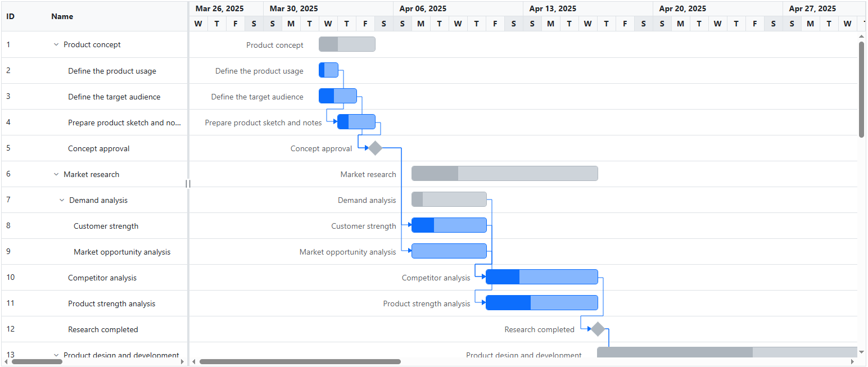Select the Product concept summary bar
The height and width of the screenshot is (367, 868).
pyautogui.click(x=346, y=44)
